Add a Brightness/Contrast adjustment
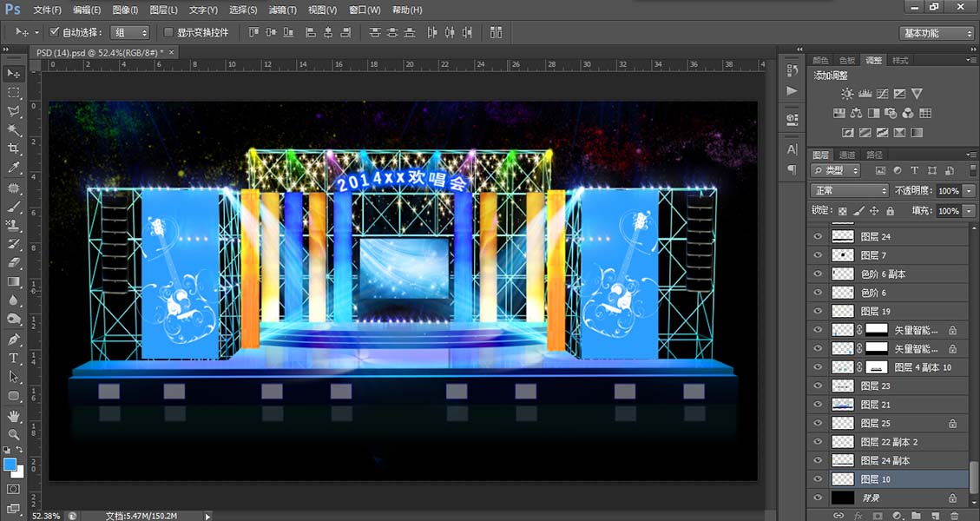The height and width of the screenshot is (521, 980). [x=847, y=94]
